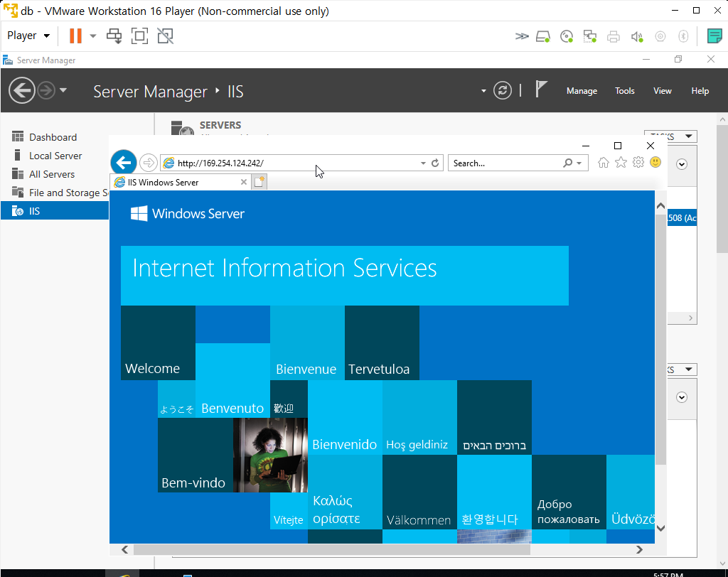This screenshot has width=728, height=577.
Task: Click the VMware sound card icon
Action: 637,36
